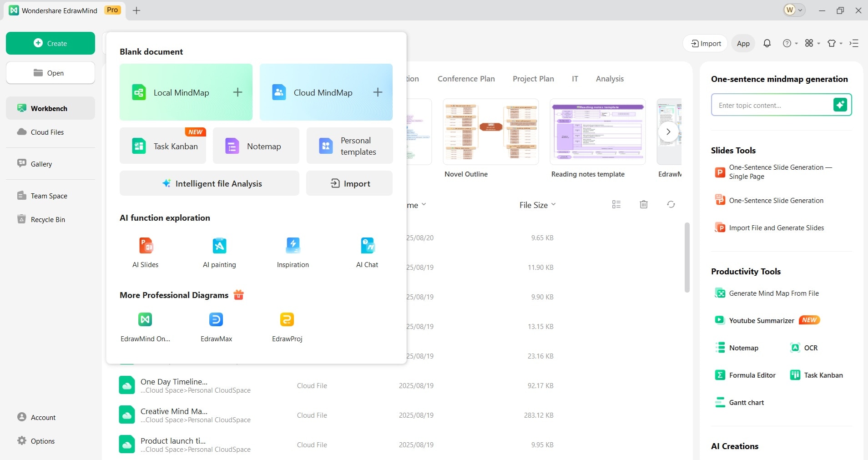Viewport: 868px width, 460px height.
Task: Open the Workbench section
Action: 50,108
